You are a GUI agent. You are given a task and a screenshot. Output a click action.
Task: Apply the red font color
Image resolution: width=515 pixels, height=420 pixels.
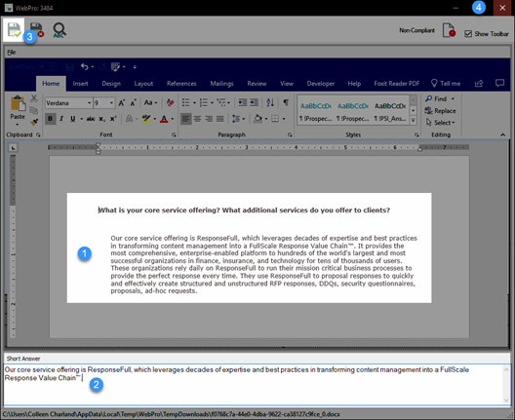click(x=164, y=119)
